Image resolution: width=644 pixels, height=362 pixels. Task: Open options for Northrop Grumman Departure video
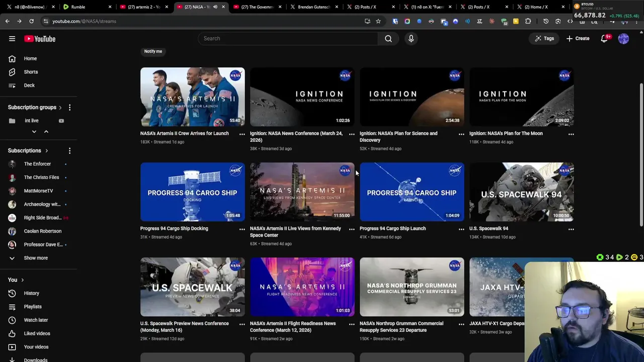click(x=461, y=324)
